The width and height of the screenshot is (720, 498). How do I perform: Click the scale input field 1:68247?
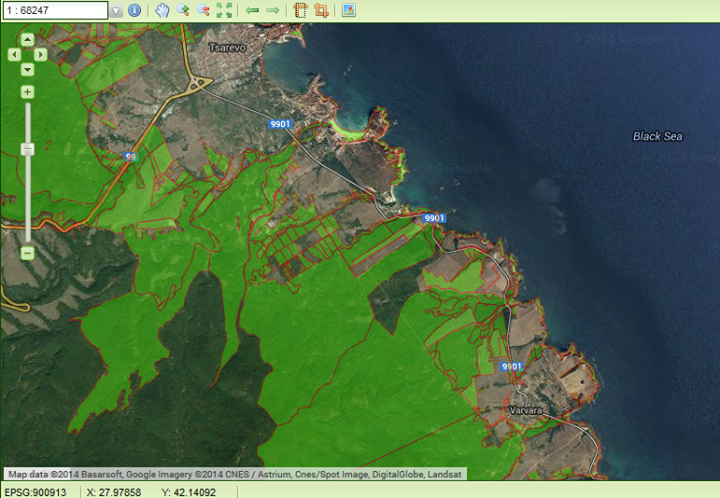[x=54, y=11]
